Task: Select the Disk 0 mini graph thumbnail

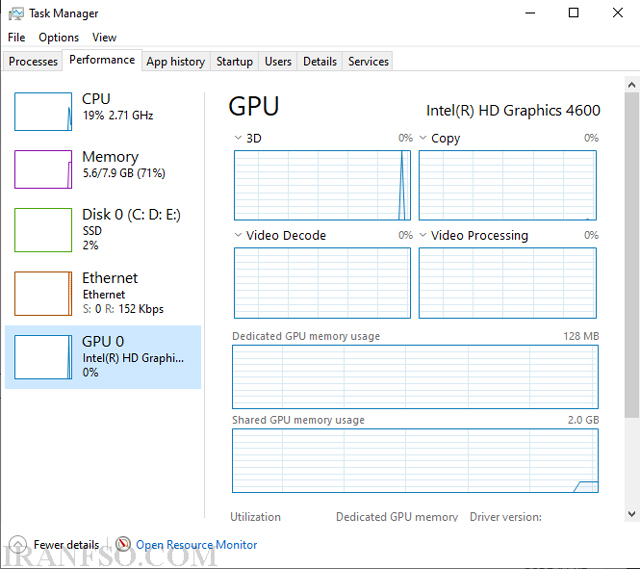Action: [43, 230]
